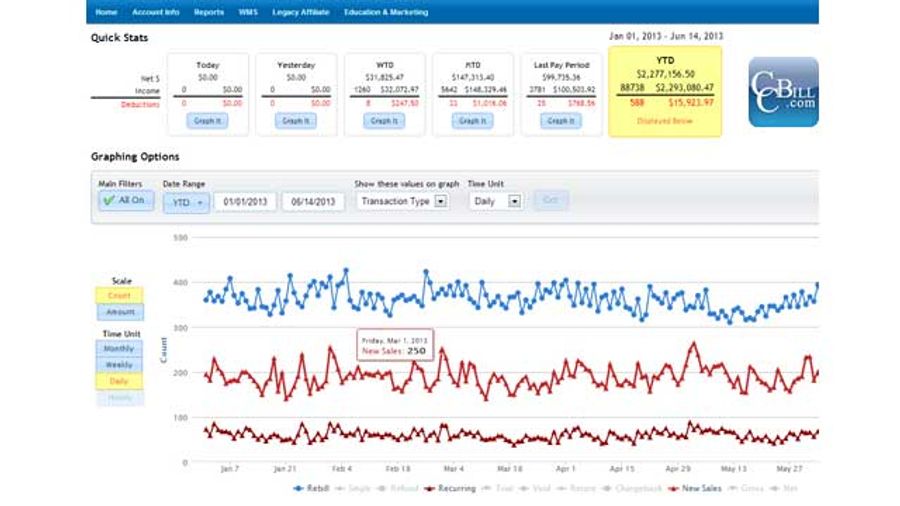
Task: Toggle the Trial series in legend
Action: [498, 489]
